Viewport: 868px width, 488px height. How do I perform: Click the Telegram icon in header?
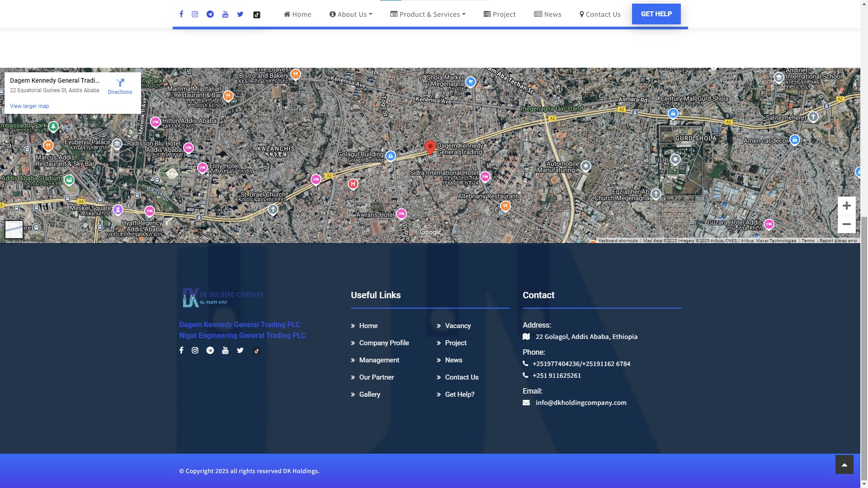[x=210, y=14]
